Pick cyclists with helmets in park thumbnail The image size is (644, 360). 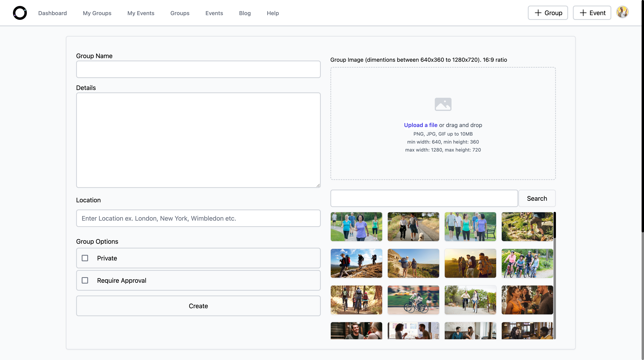pyautogui.click(x=527, y=263)
